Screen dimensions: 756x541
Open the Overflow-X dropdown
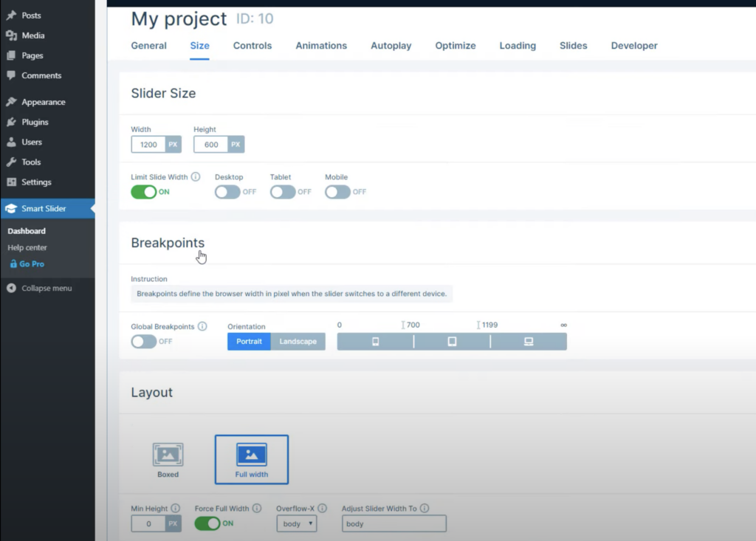pos(296,524)
